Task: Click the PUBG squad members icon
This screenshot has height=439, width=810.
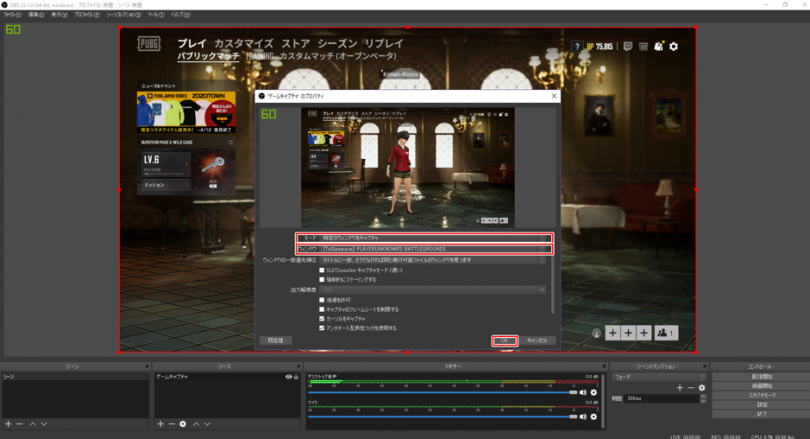Action: pyautogui.click(x=666, y=333)
